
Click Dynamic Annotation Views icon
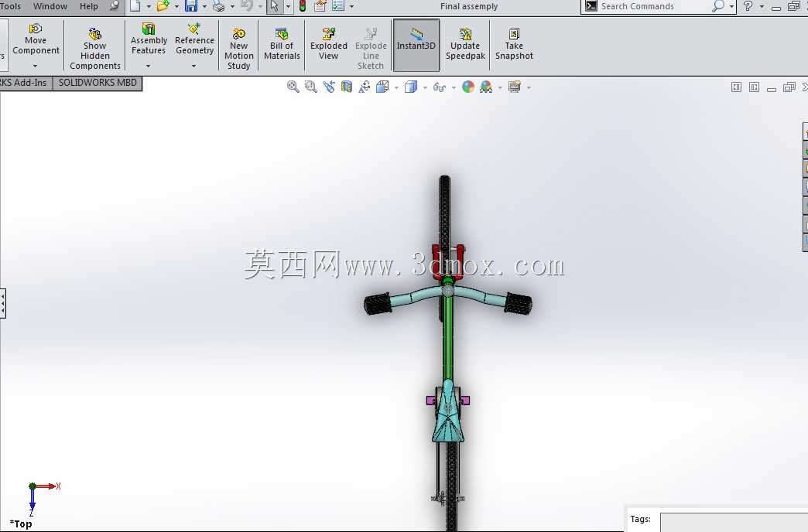(x=365, y=87)
